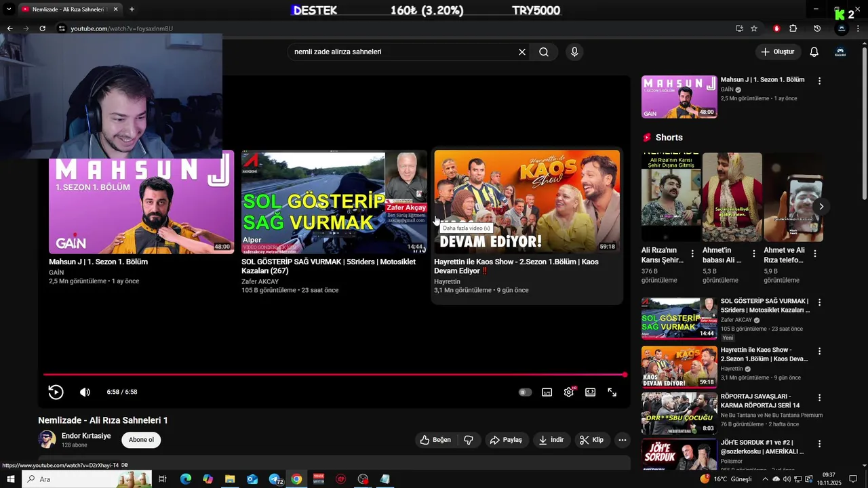Open YouTube notifications bell
Image resolution: width=868 pixels, height=488 pixels.
(814, 52)
